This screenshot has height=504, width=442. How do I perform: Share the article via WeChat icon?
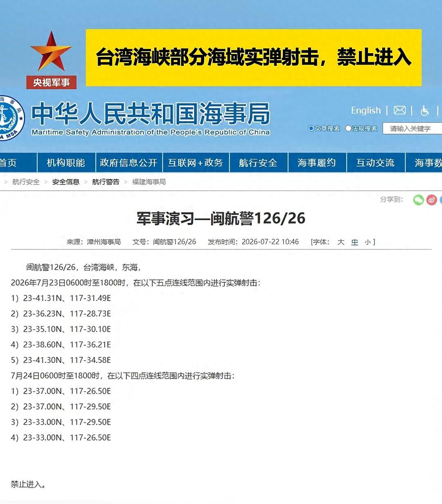click(418, 200)
